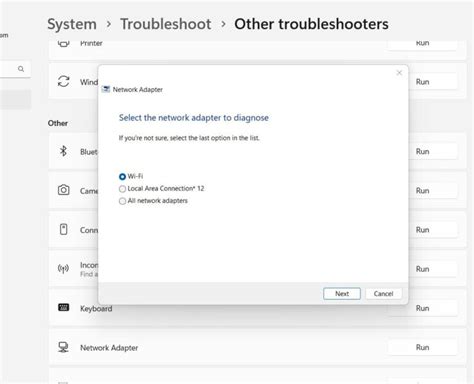Image resolution: width=474 pixels, height=384 pixels.
Task: Click the phone device icon in list
Action: tap(63, 229)
